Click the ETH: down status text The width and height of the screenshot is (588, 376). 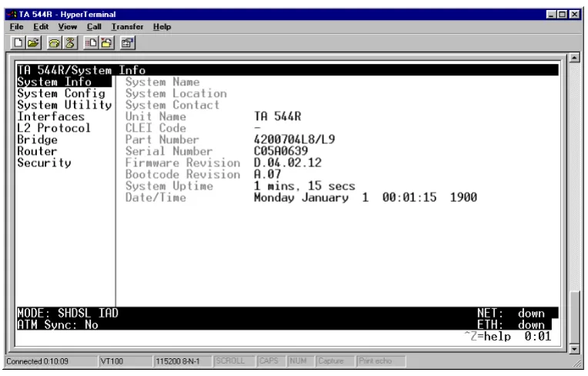coord(511,324)
